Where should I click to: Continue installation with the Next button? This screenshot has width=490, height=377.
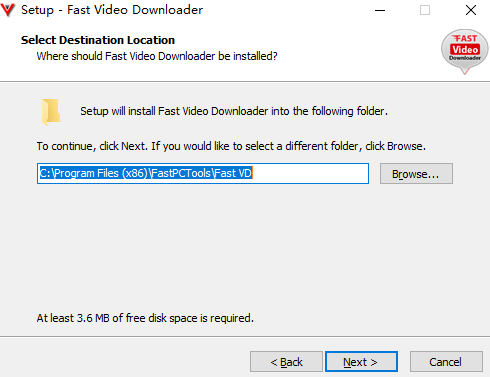click(x=361, y=362)
